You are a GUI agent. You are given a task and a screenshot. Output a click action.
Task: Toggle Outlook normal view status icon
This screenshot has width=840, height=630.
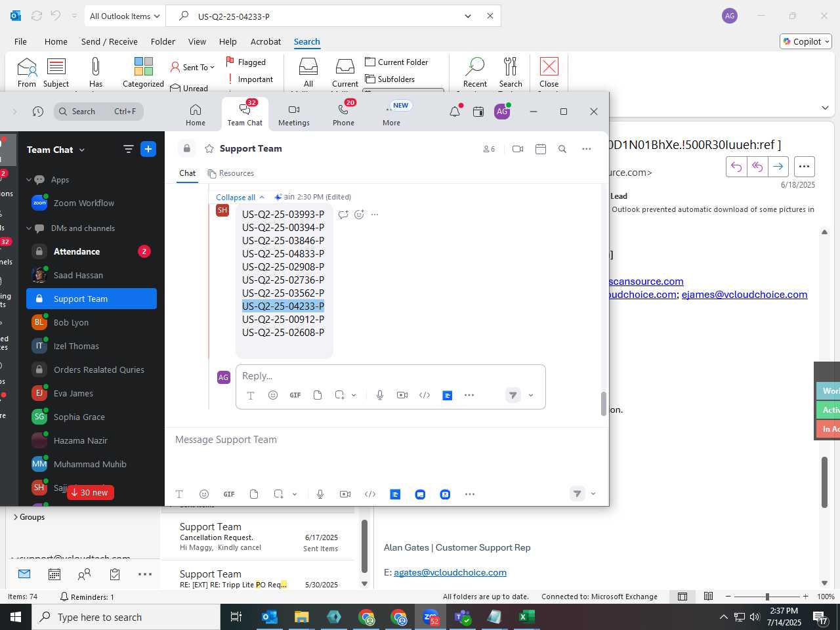(x=682, y=597)
